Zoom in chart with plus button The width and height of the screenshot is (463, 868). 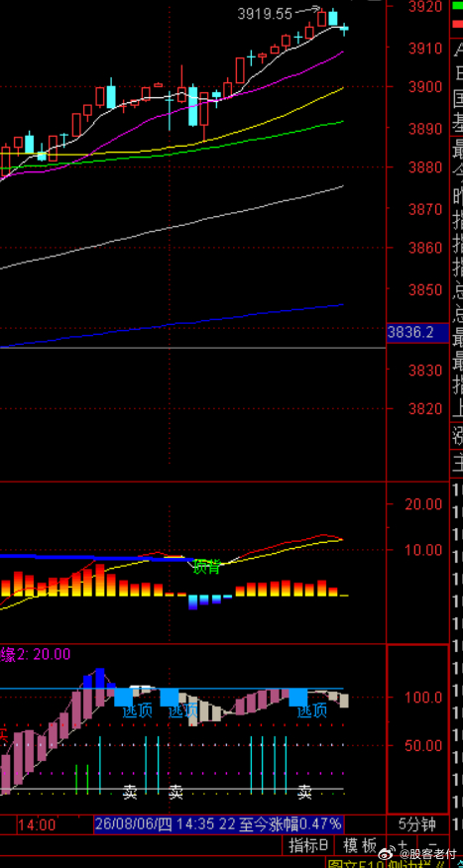click(403, 845)
